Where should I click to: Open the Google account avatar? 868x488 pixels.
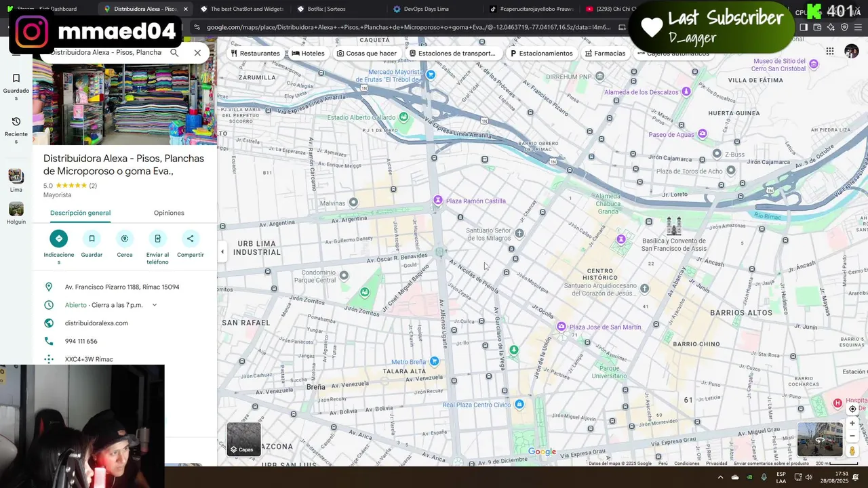click(x=852, y=52)
